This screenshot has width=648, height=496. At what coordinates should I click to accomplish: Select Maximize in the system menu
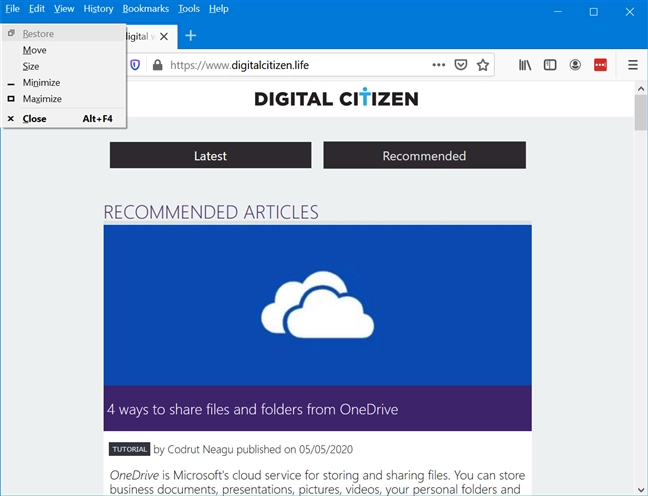point(64,99)
